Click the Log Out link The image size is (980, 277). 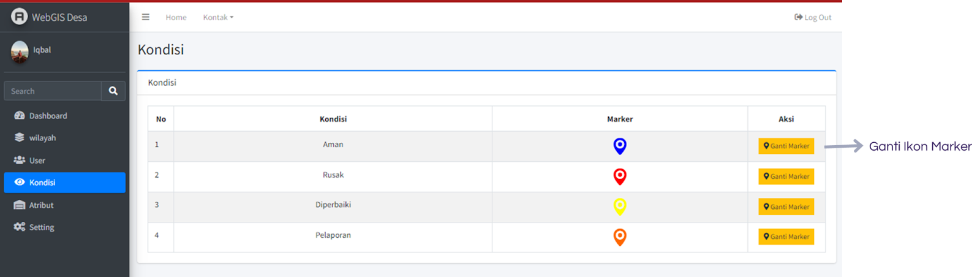813,17
